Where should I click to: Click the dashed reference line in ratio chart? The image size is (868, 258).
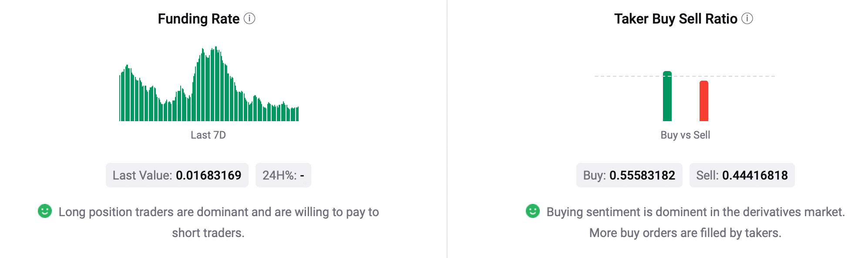685,76
